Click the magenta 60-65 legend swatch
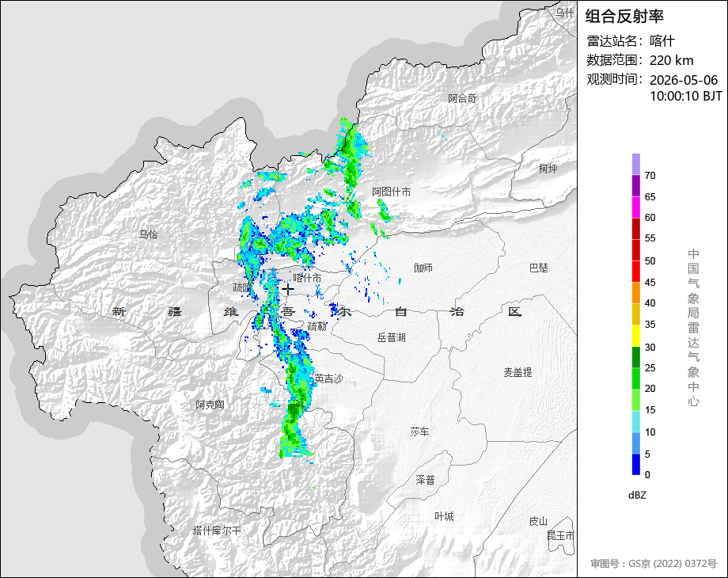 pos(636,207)
